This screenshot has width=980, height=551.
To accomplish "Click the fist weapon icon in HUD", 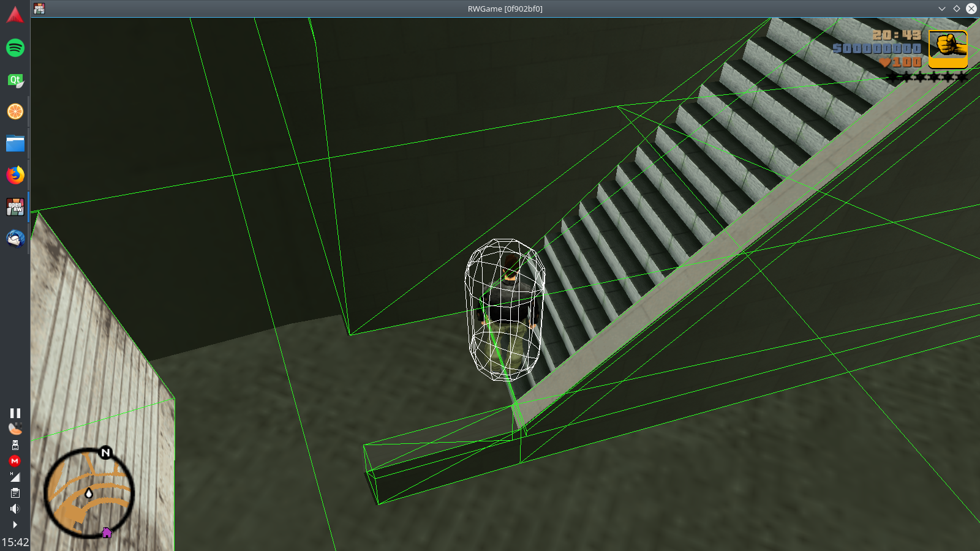I will (x=948, y=49).
